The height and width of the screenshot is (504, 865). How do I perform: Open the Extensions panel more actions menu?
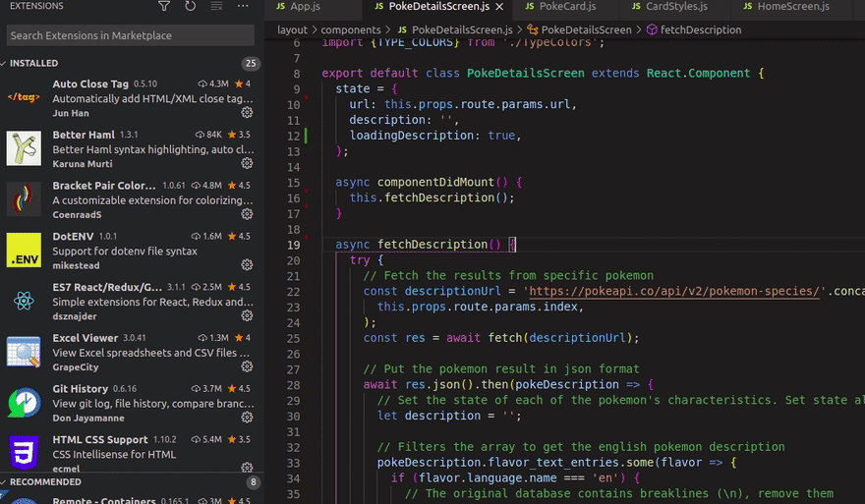tap(242, 7)
